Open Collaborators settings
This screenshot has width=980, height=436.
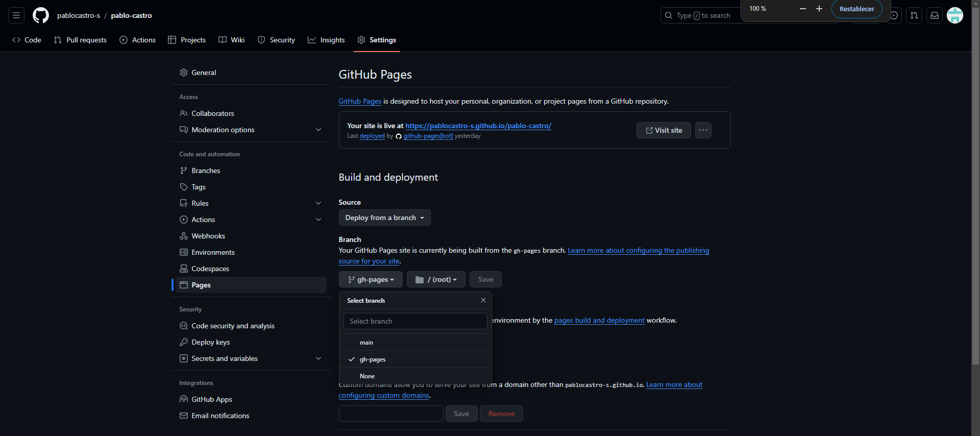pos(251,113)
